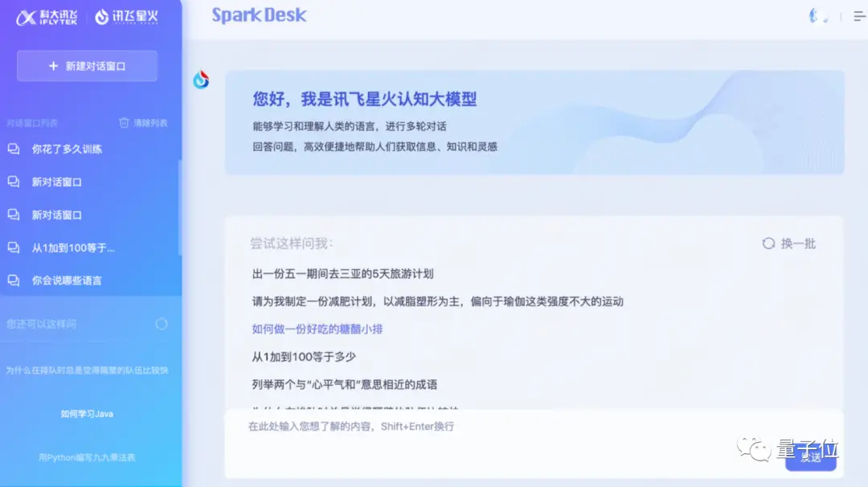Select sidebar suggestion 为什么在排队时总是觉得隔壁的队伍比较快

pyautogui.click(x=87, y=370)
